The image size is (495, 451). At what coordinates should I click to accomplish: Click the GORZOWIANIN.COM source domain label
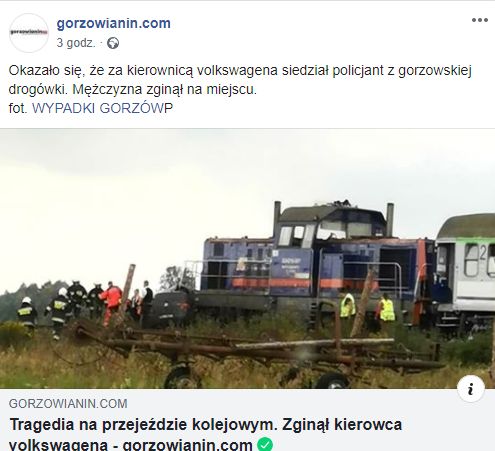[x=68, y=404]
